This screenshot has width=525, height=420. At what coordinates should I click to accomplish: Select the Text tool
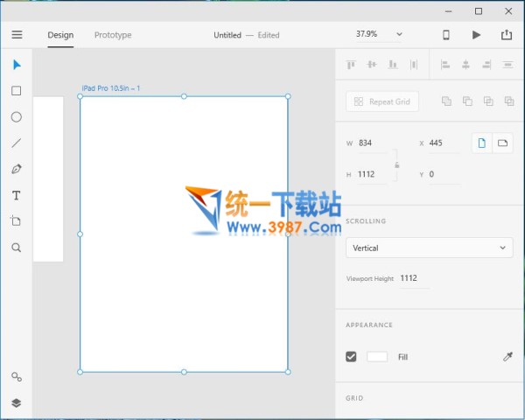[16, 195]
